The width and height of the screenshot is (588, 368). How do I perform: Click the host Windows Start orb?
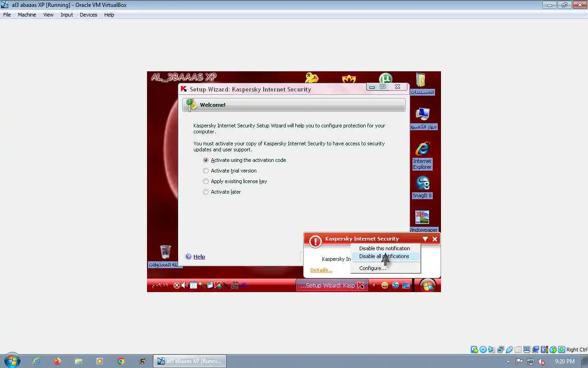[12, 361]
